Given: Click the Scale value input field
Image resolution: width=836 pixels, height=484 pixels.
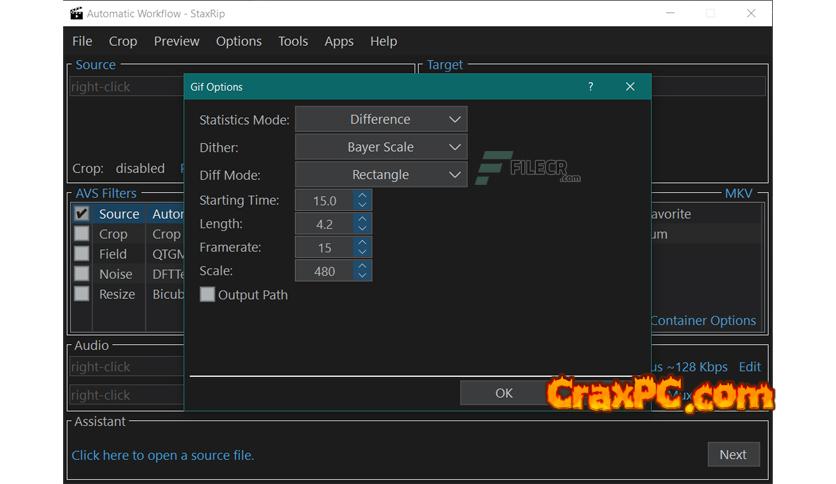Looking at the screenshot, I should pos(324,271).
